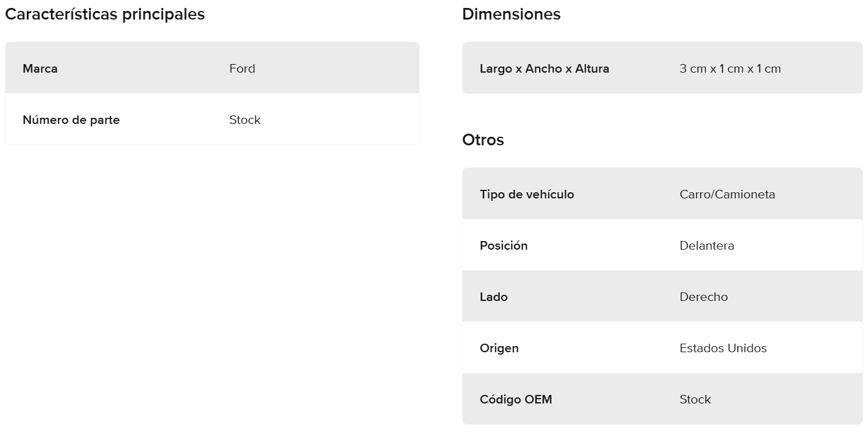Click the Otros section heading
The width and height of the screenshot is (868, 434).
click(483, 140)
